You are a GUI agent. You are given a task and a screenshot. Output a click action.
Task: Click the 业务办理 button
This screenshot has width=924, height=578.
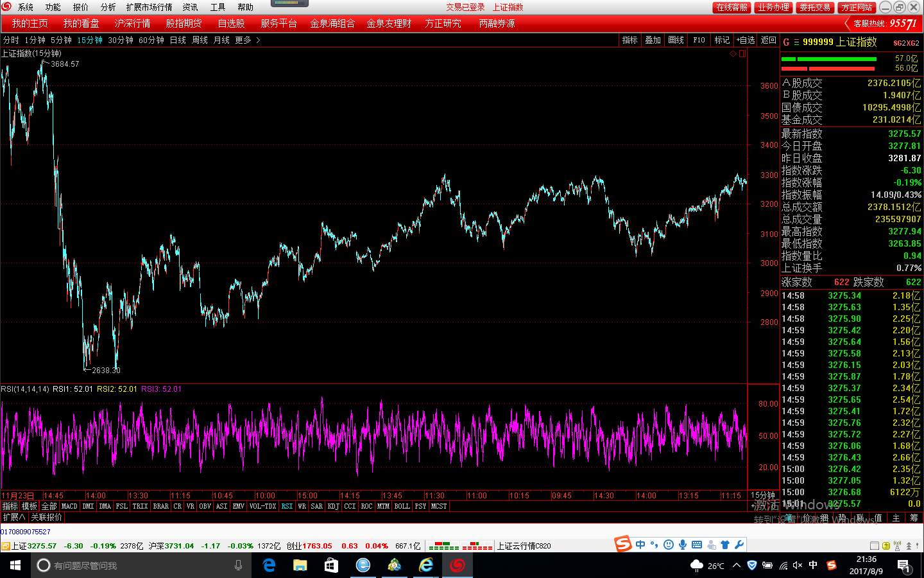pos(773,7)
